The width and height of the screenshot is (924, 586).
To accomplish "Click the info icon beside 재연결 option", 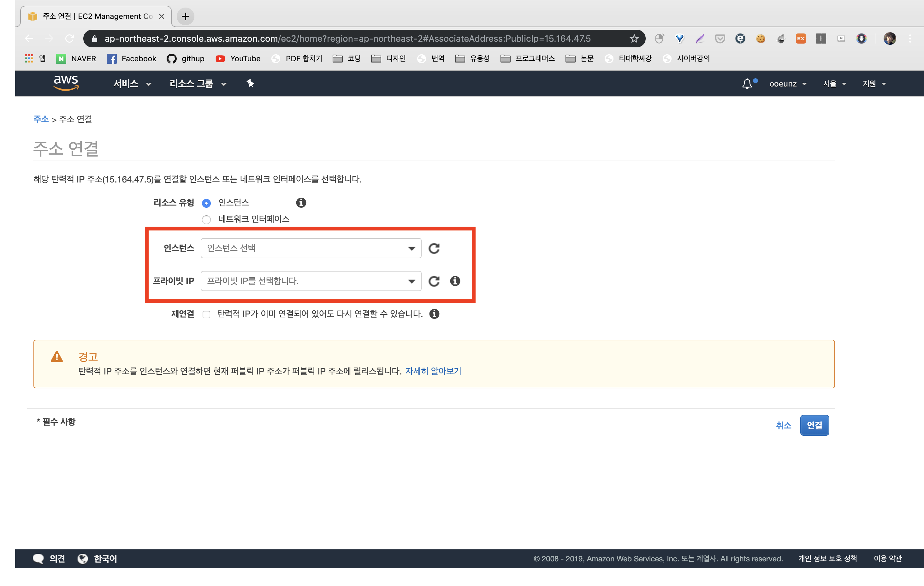I will (x=434, y=314).
